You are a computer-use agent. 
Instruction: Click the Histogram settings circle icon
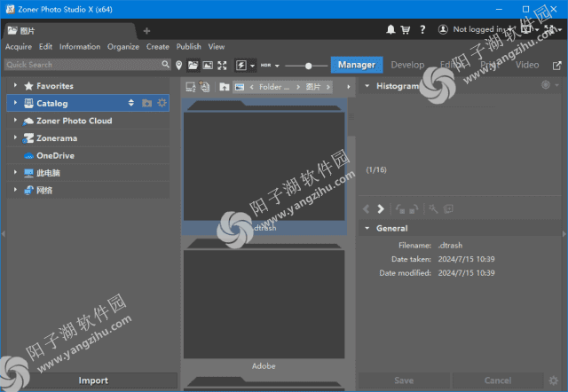pos(546,85)
